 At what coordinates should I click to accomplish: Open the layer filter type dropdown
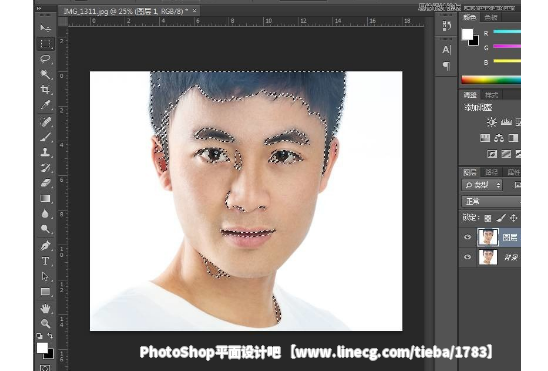coord(482,185)
